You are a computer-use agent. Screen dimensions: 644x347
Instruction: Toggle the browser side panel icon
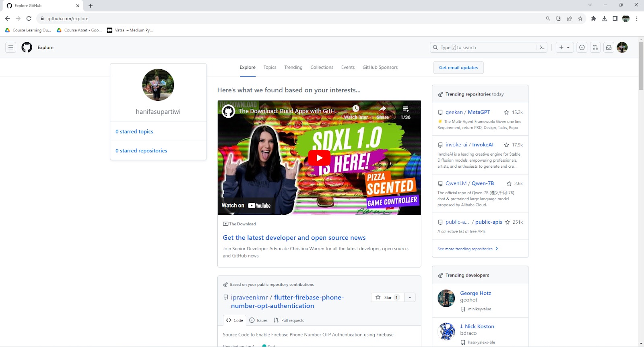point(615,19)
